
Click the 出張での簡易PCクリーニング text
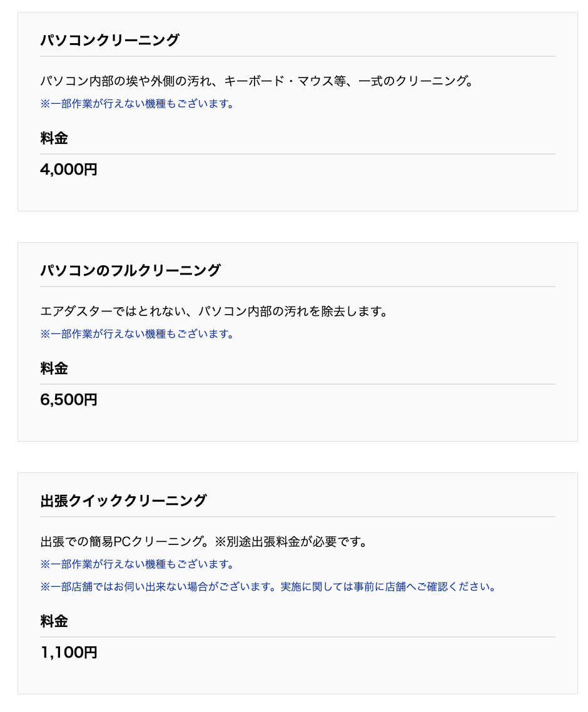tap(126, 542)
